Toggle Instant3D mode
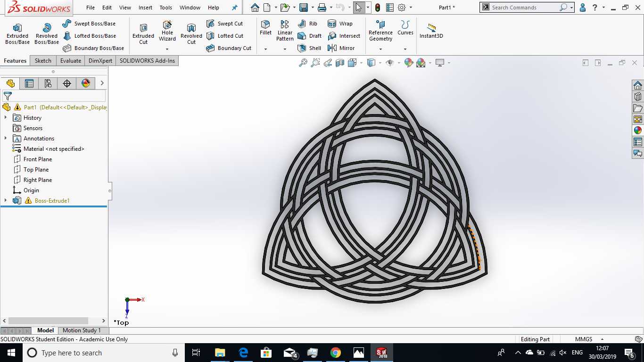The image size is (644, 362). click(431, 30)
